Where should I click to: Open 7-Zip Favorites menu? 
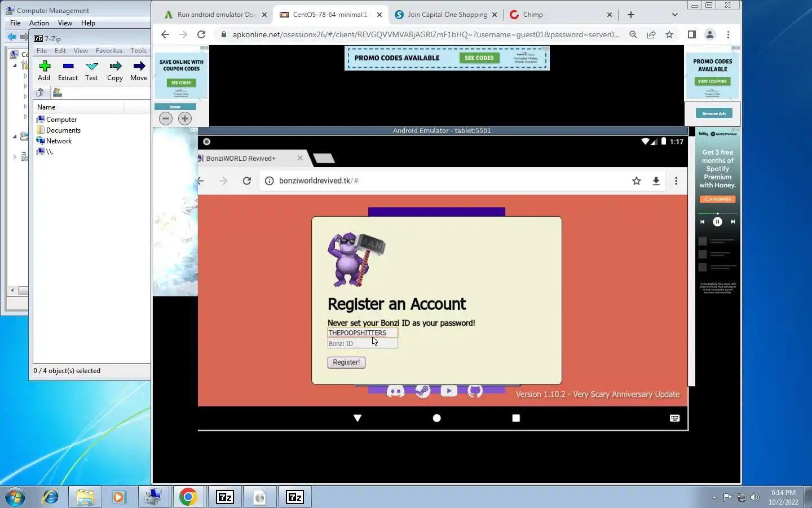click(x=109, y=51)
